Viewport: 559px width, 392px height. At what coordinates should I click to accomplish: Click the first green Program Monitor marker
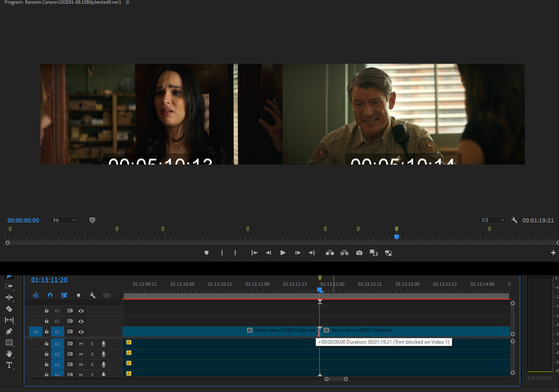10,229
